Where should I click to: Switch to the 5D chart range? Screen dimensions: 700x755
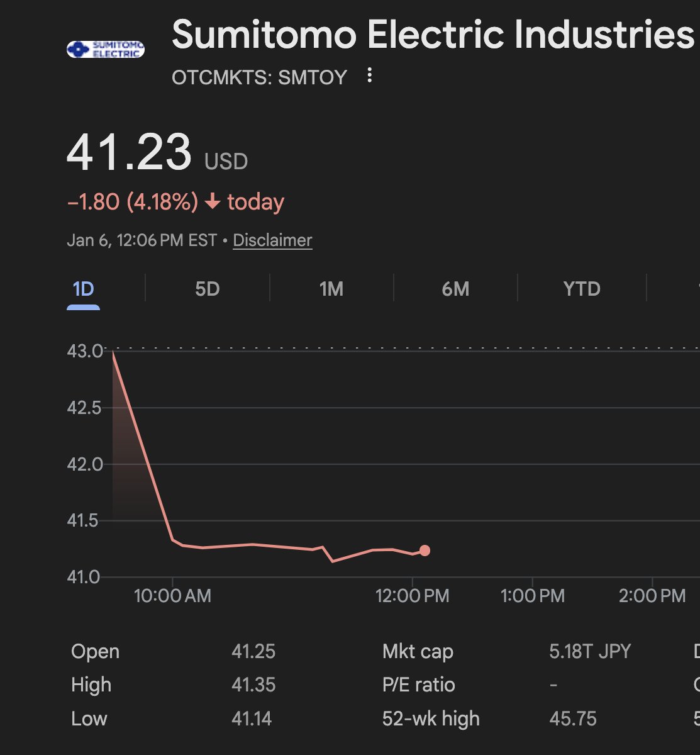(x=207, y=289)
